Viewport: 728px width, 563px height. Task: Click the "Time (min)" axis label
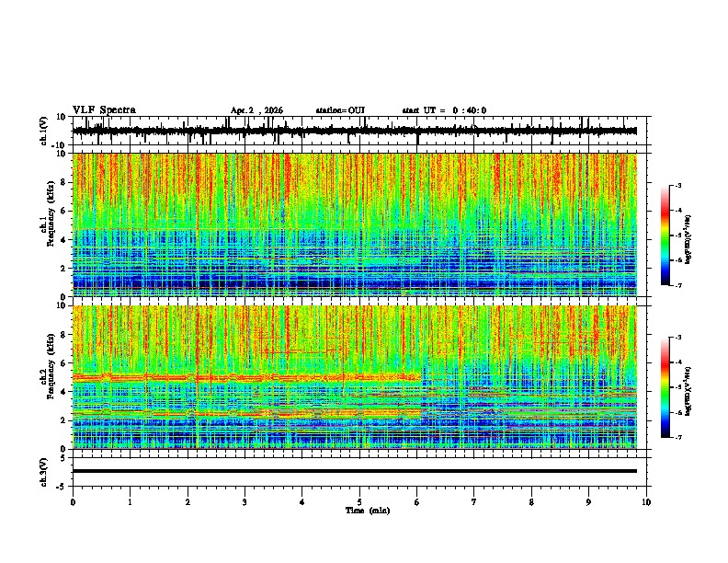click(x=368, y=511)
